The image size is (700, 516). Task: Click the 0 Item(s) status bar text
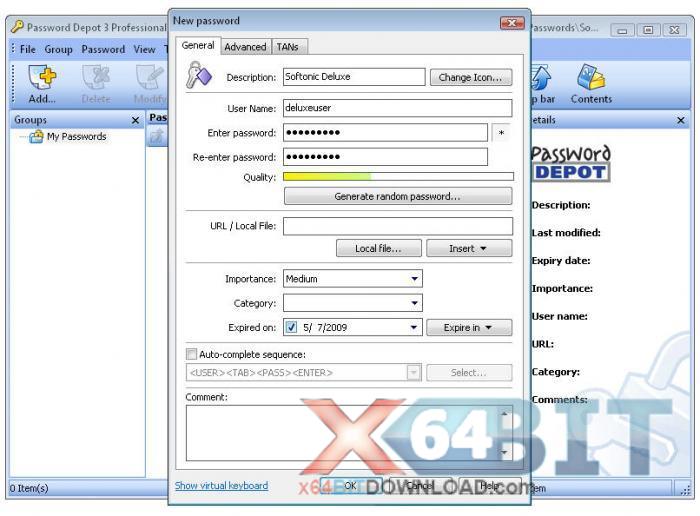coord(29,488)
